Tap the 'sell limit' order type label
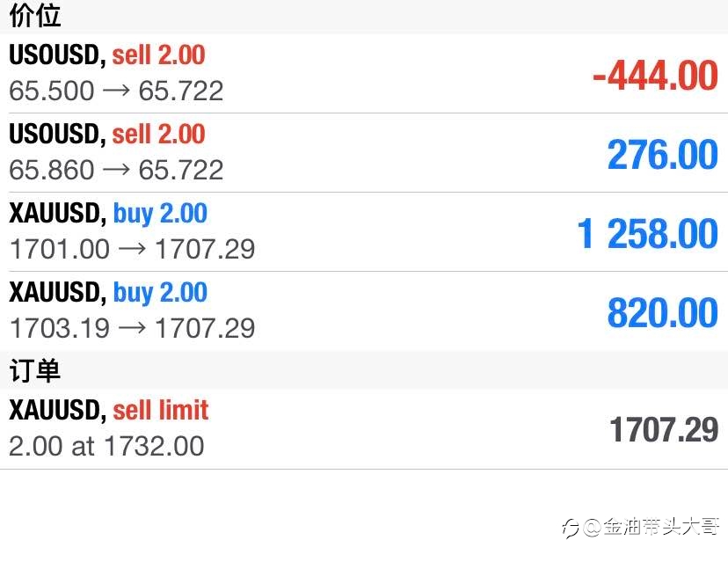The image size is (728, 562). (x=161, y=410)
